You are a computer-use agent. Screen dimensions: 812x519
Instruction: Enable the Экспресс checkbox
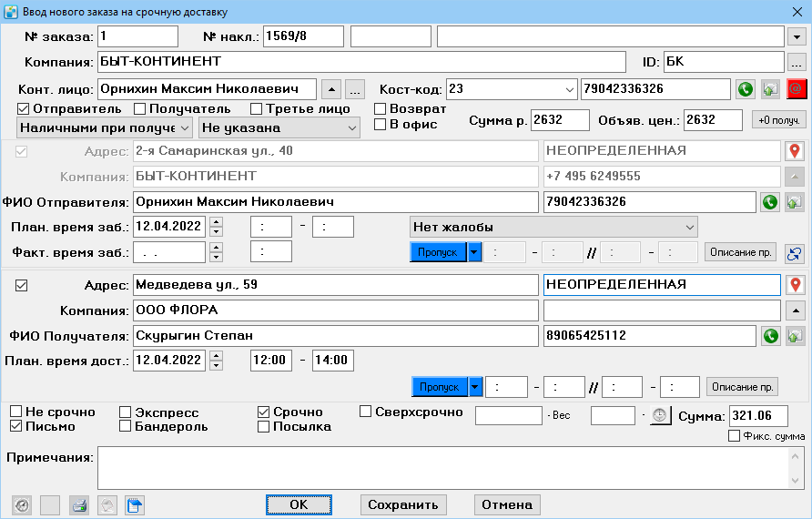(x=125, y=412)
